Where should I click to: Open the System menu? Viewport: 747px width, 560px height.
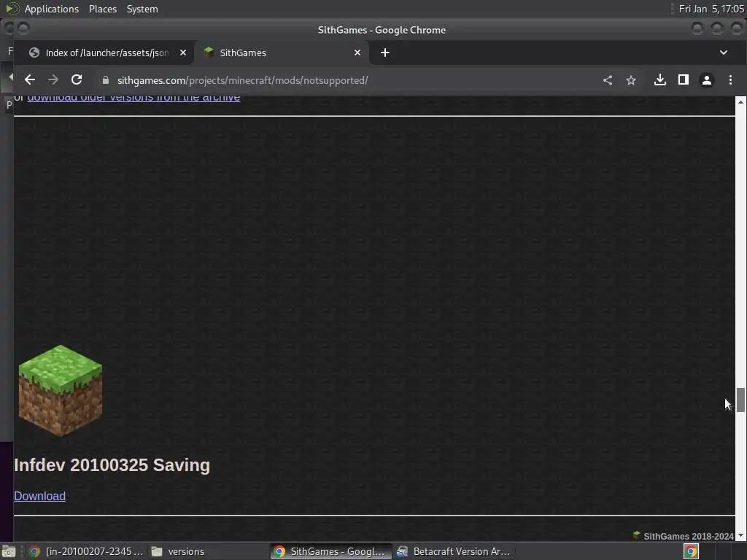click(142, 9)
